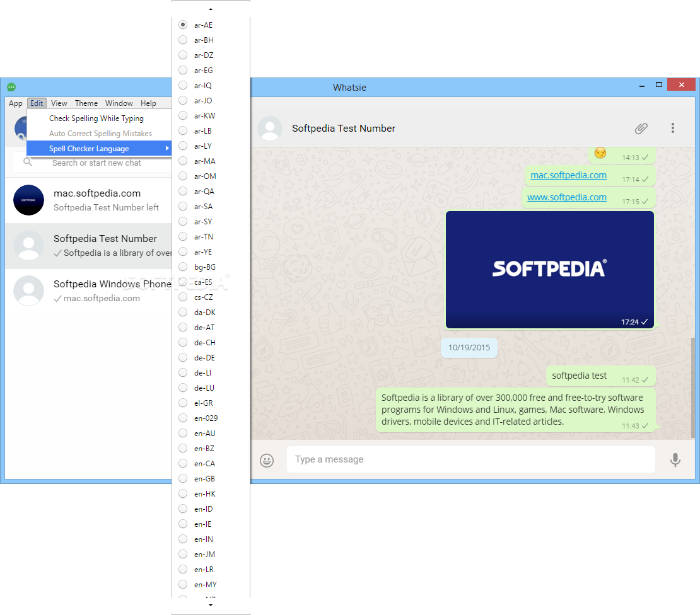Image resolution: width=700 pixels, height=615 pixels.
Task: Click the attach file paperclip icon
Action: (x=641, y=129)
